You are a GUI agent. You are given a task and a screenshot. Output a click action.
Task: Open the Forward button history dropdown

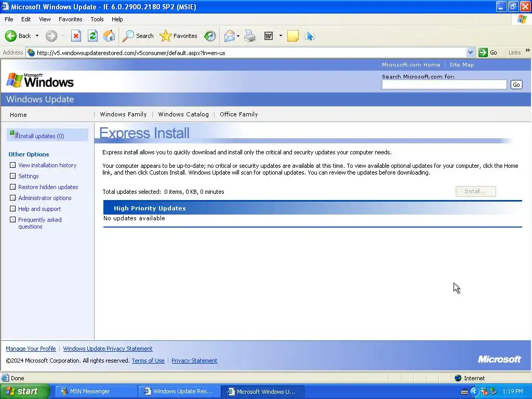63,36
